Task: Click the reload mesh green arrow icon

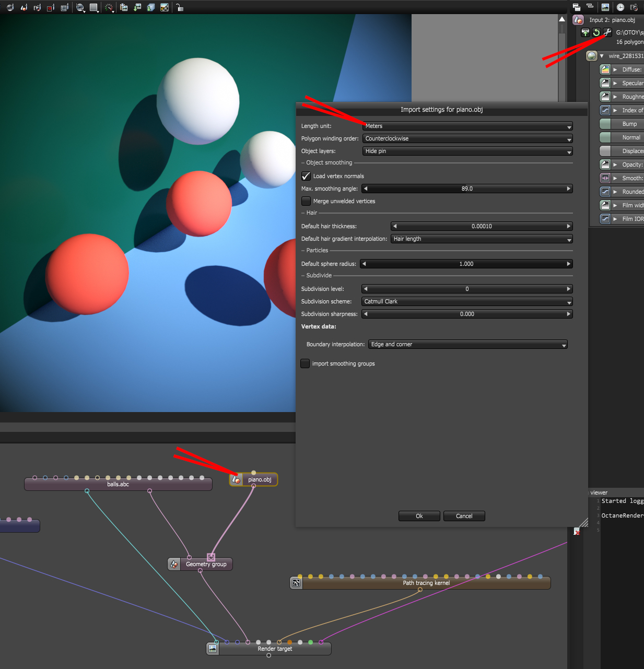Action: [596, 32]
